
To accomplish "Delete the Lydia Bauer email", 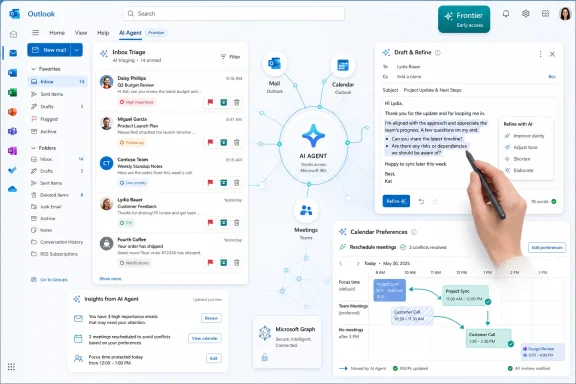I will [237, 222].
